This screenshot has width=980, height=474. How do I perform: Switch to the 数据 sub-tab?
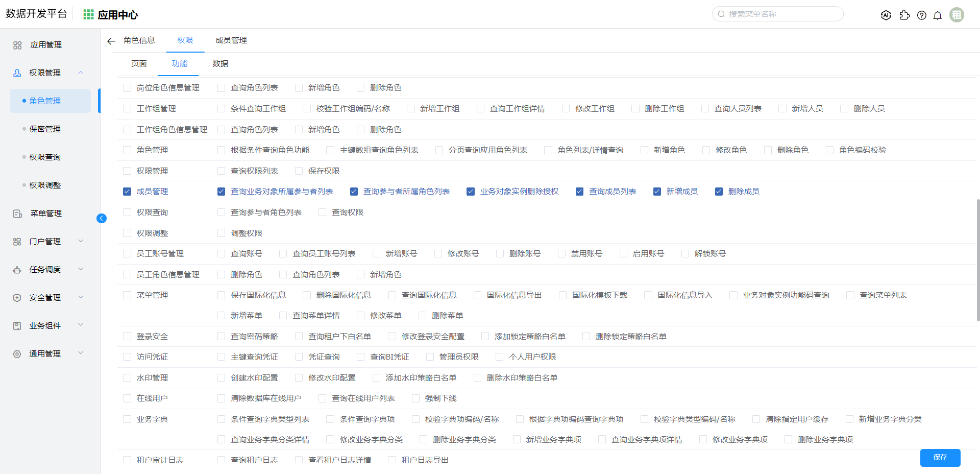coord(220,64)
